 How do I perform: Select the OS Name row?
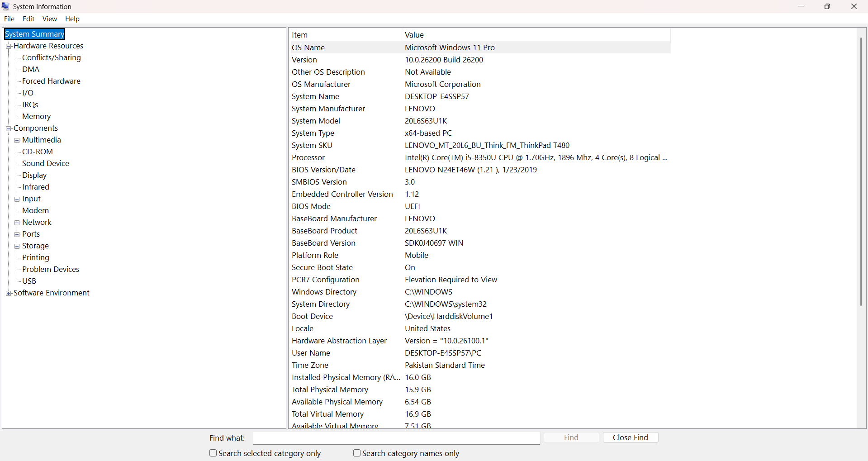[479, 48]
